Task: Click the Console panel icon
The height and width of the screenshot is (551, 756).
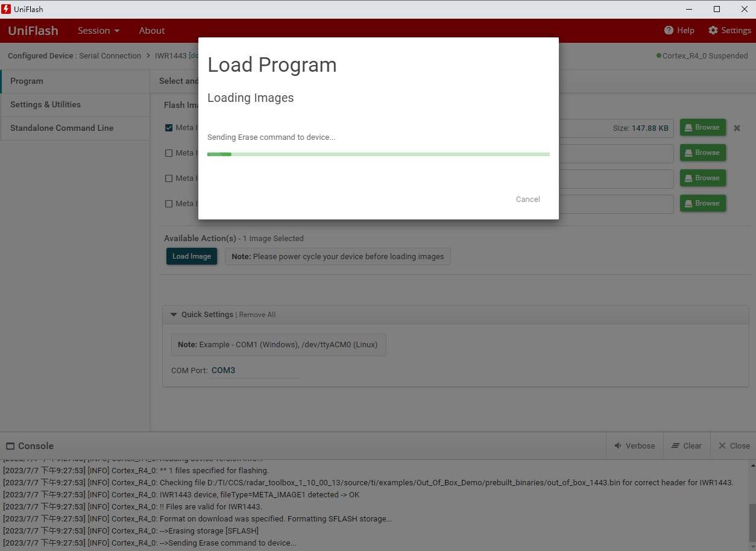Action: pos(10,446)
